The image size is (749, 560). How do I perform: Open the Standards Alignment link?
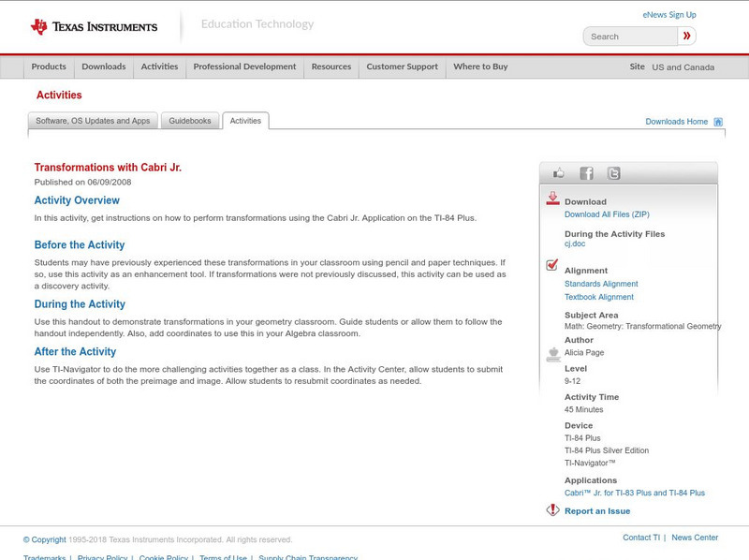point(601,284)
